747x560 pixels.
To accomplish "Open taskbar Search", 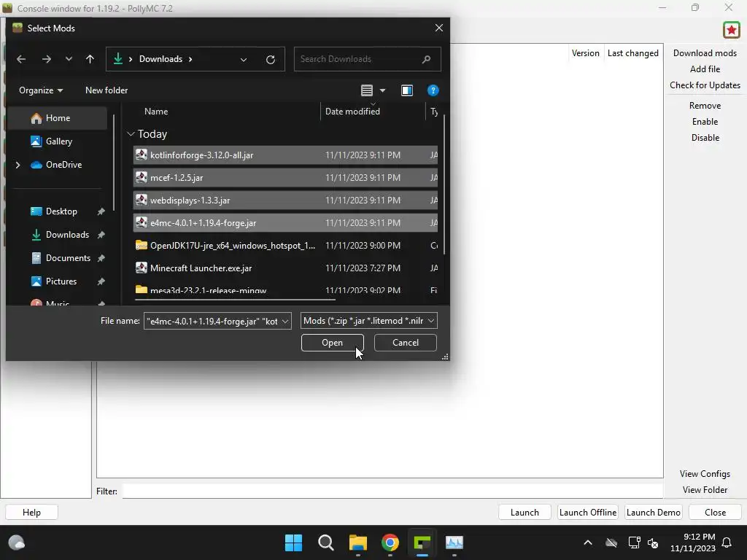I will (326, 542).
